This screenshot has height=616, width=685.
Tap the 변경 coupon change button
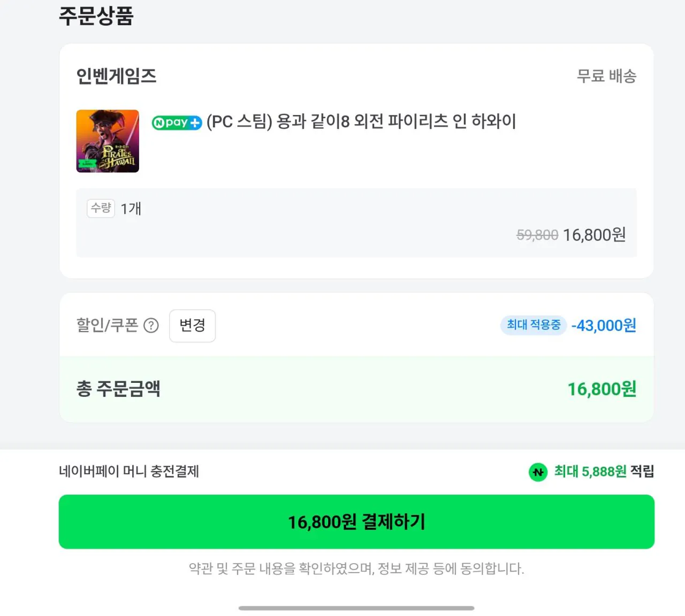pos(192,326)
